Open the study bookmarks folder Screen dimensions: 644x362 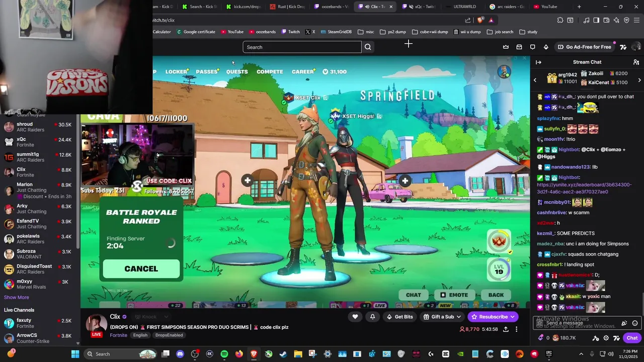[528, 32]
